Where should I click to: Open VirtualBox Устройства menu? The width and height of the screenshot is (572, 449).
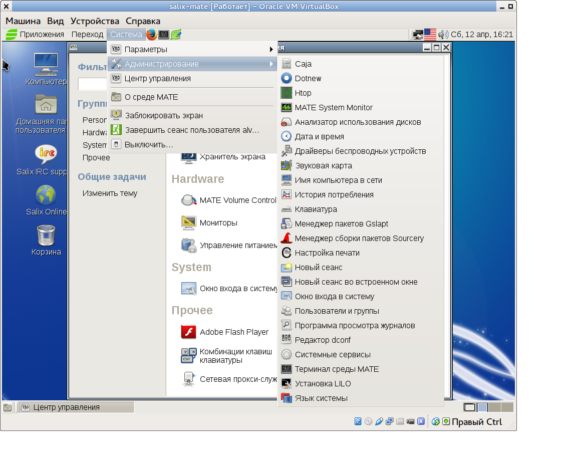[x=95, y=21]
